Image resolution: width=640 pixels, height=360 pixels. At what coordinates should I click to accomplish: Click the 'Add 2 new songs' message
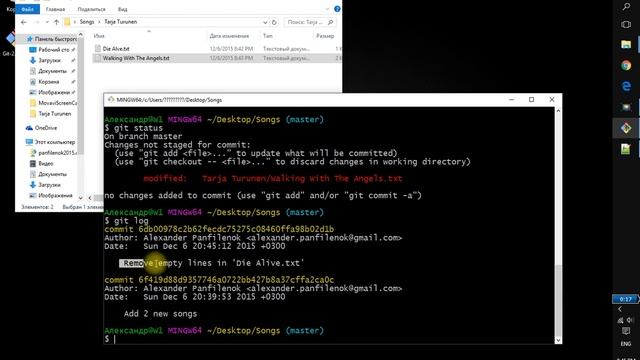[x=160, y=314]
